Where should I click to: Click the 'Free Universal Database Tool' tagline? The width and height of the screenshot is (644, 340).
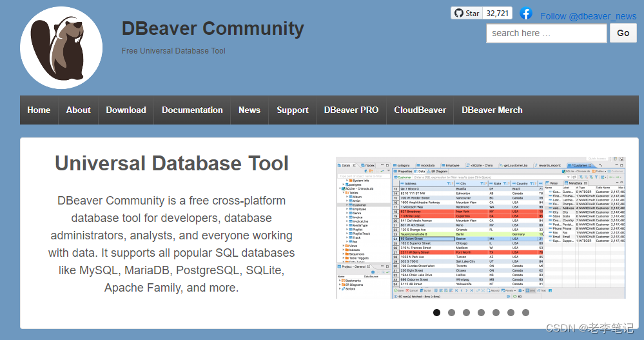point(173,51)
